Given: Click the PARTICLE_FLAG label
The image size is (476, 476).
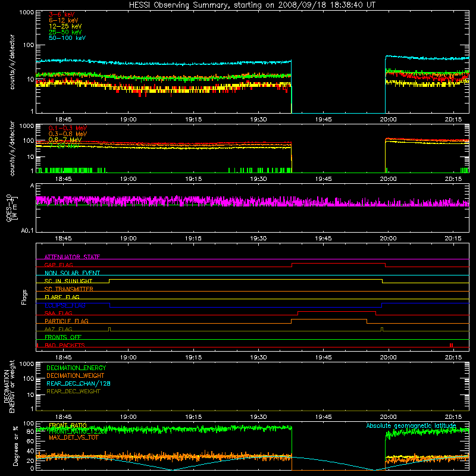Looking at the screenshot, I should click(67, 321).
